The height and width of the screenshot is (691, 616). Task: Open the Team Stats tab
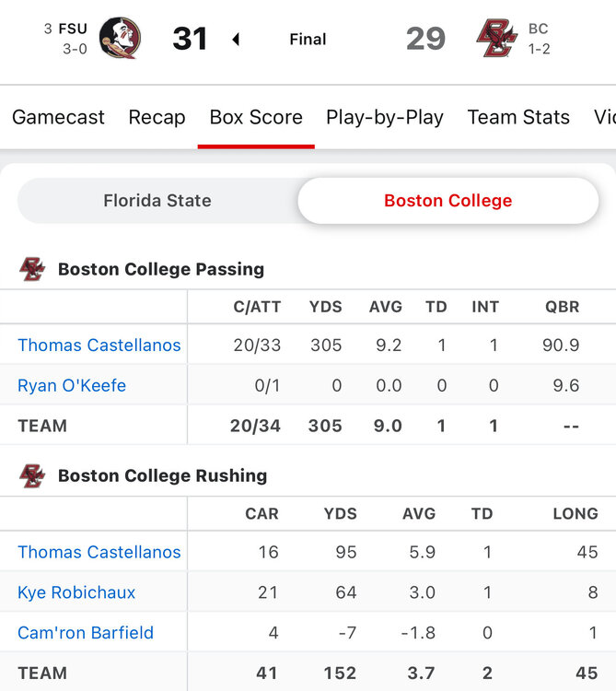518,117
